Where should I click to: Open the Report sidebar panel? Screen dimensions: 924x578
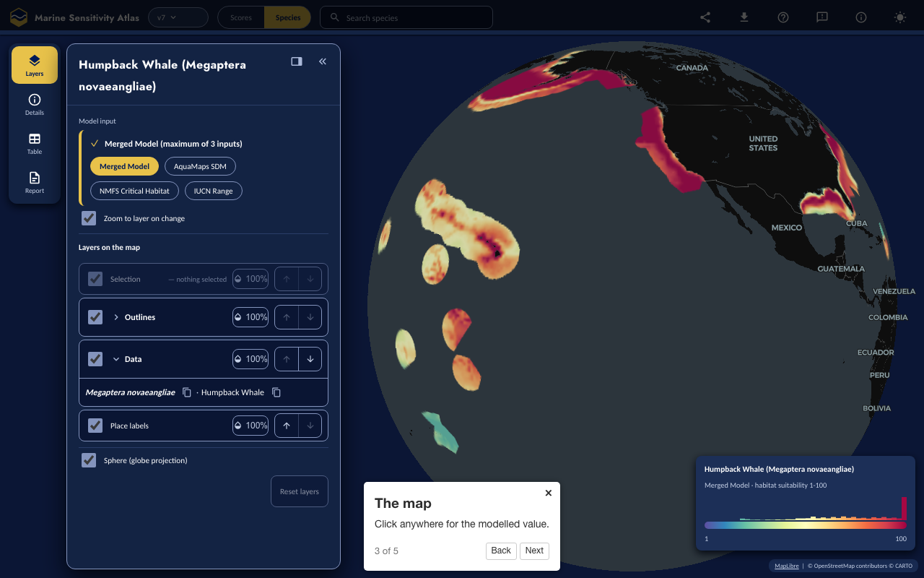(35, 182)
